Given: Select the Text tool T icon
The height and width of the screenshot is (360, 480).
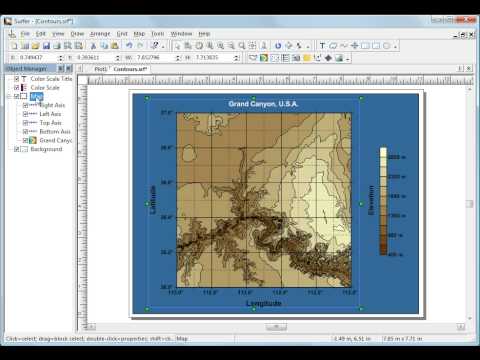Looking at the screenshot, I should coord(322,46).
